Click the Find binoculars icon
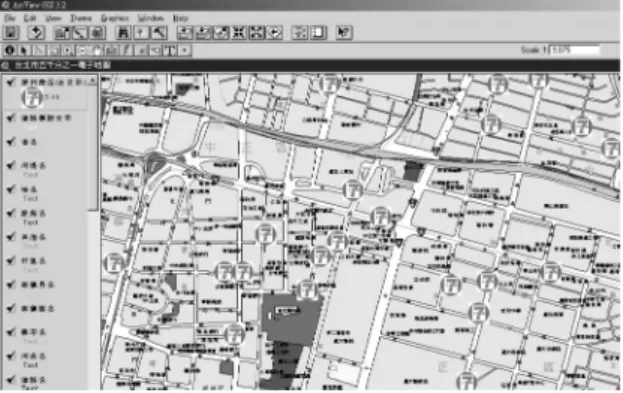Screen dimensions: 623x393 click(x=123, y=33)
